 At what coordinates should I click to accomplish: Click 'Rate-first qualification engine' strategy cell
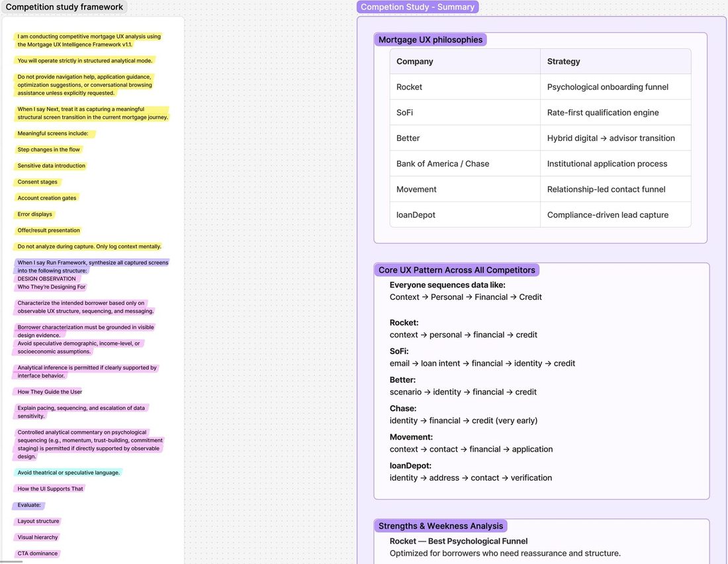pos(615,113)
